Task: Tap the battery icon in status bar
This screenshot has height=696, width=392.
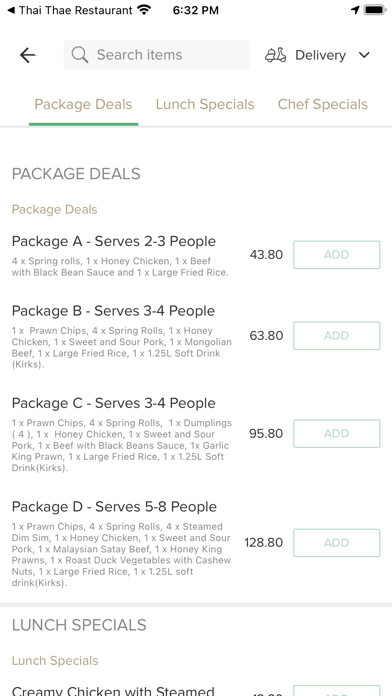Action: coord(375,10)
